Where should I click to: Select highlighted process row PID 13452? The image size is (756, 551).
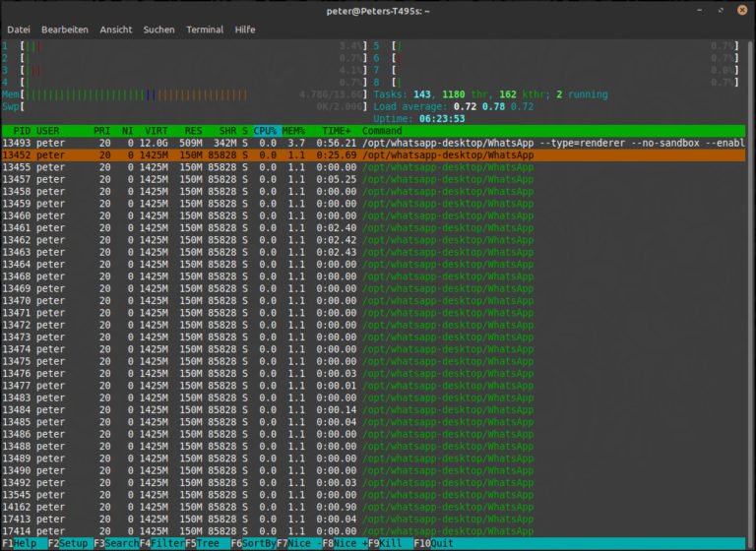pyautogui.click(x=373, y=155)
